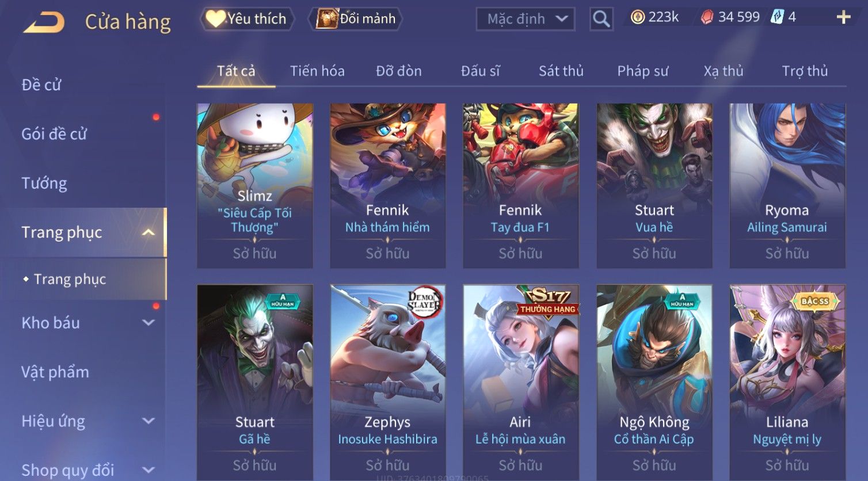This screenshot has height=481, width=868.
Task: Switch to the Pháp sư tab
Action: coord(642,71)
